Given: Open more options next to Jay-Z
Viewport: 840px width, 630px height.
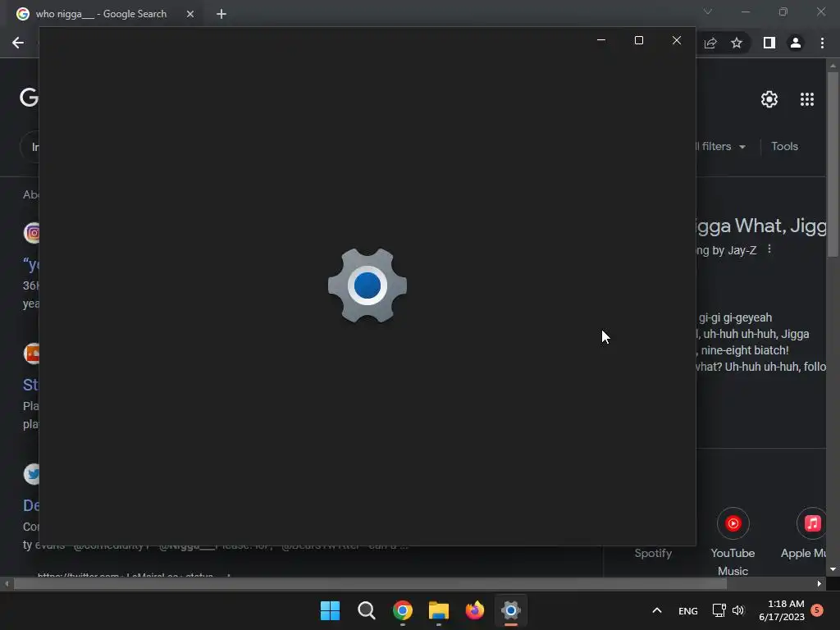Looking at the screenshot, I should (769, 249).
